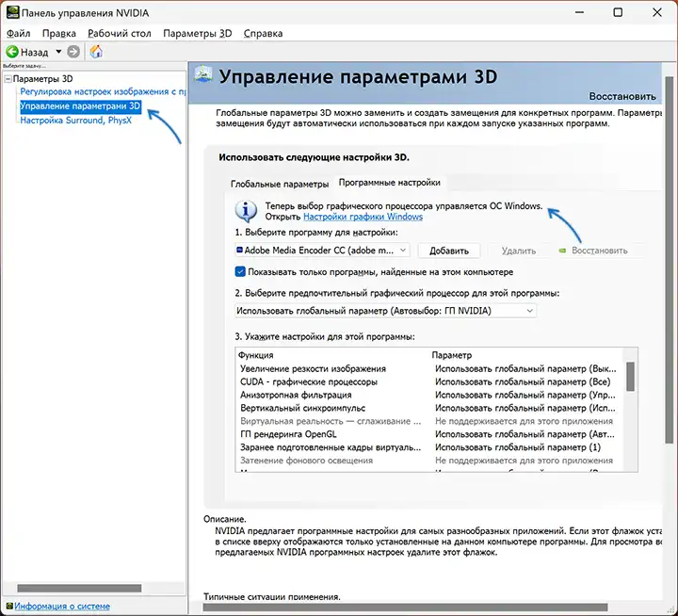Click the green Back arrow icon
Screen dimensions: 678x616
click(x=12, y=53)
